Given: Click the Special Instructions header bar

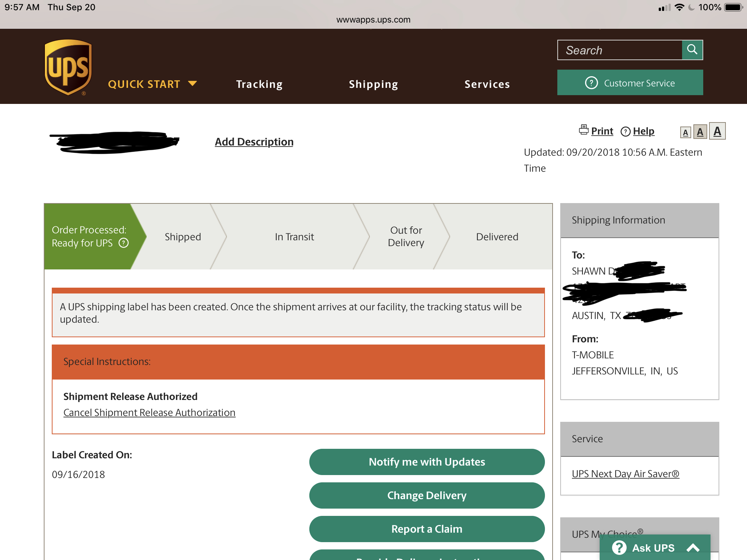Looking at the screenshot, I should (298, 362).
